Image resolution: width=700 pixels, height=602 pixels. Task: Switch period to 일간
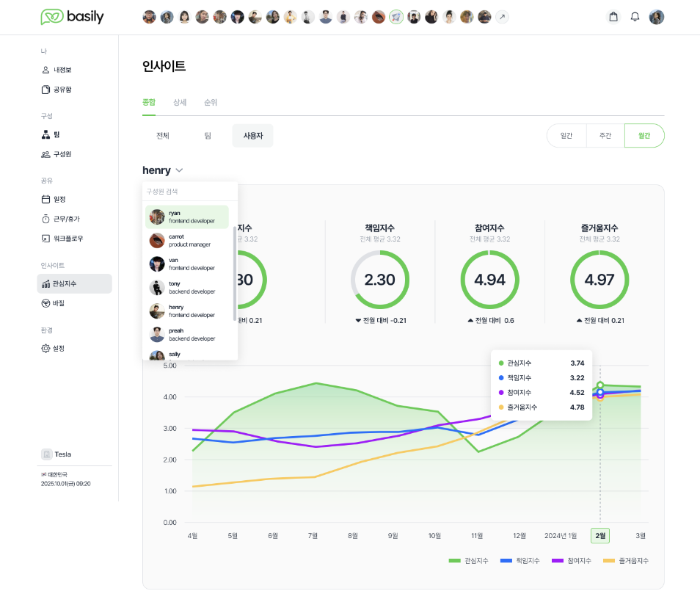coord(566,136)
